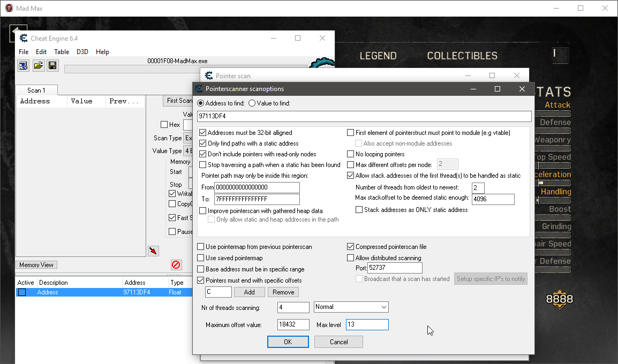
Task: Click the Max level input field
Action: 367,325
